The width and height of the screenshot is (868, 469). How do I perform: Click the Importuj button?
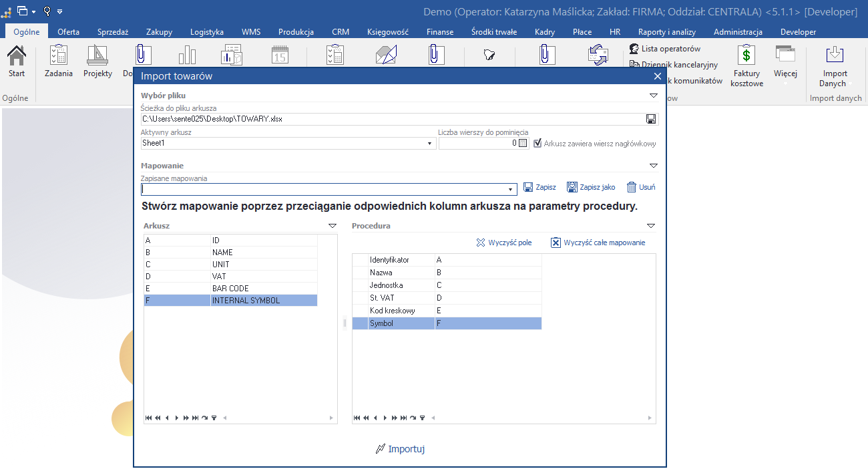pyautogui.click(x=400, y=449)
